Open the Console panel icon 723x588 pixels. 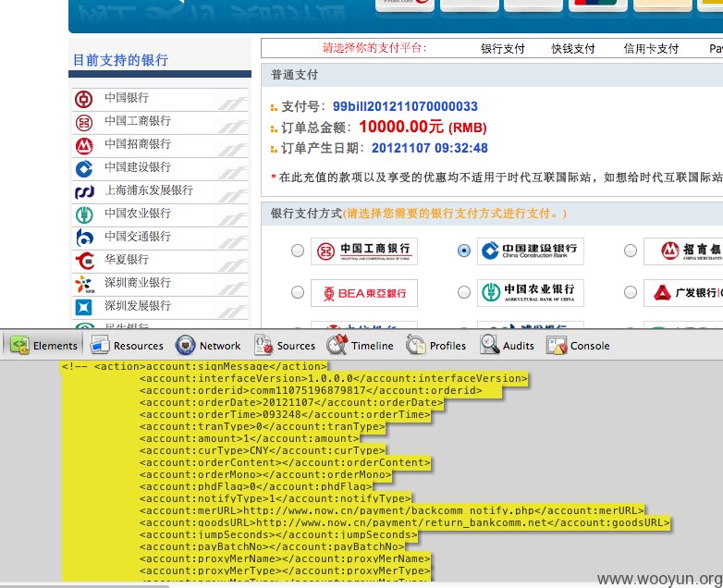(x=557, y=345)
